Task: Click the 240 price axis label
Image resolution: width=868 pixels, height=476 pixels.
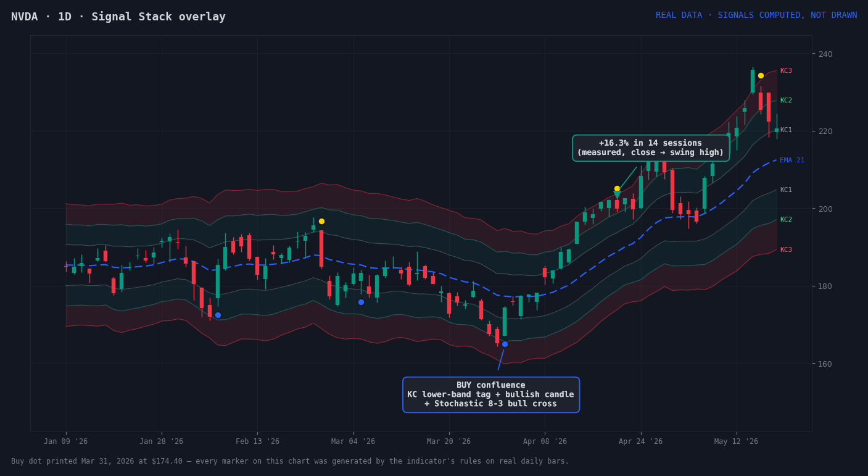Action: [825, 54]
